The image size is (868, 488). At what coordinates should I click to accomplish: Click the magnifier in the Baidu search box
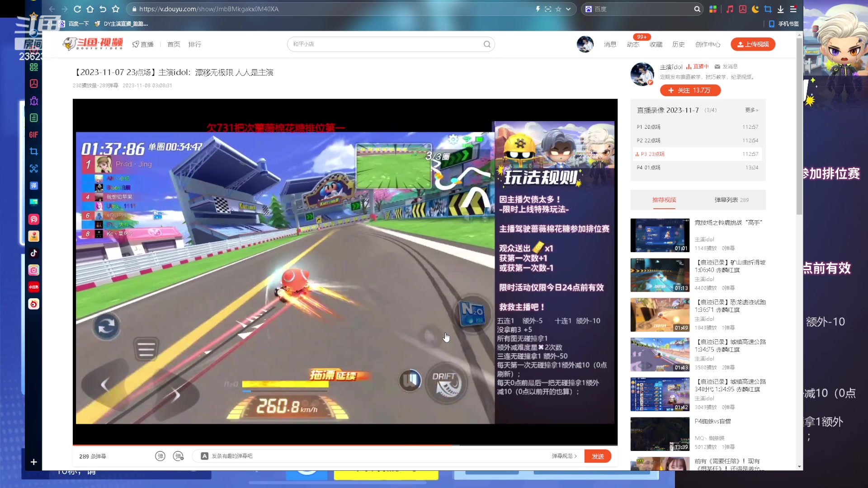click(697, 9)
